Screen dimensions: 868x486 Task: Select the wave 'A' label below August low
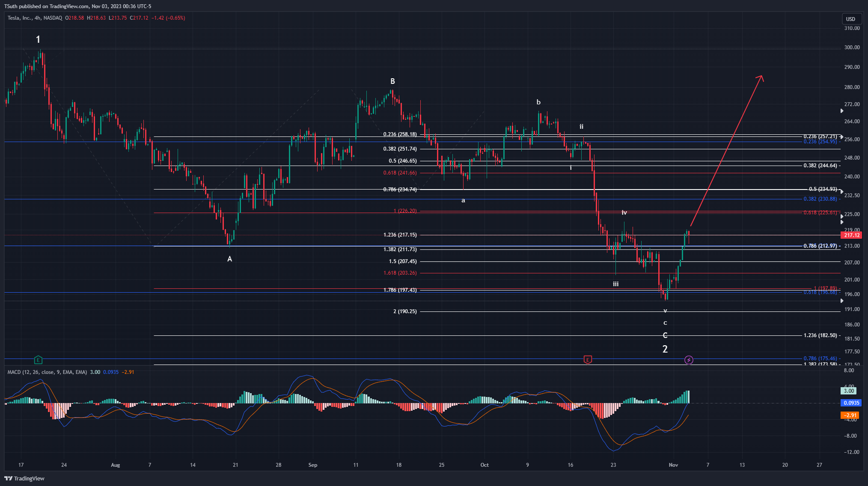click(x=230, y=259)
